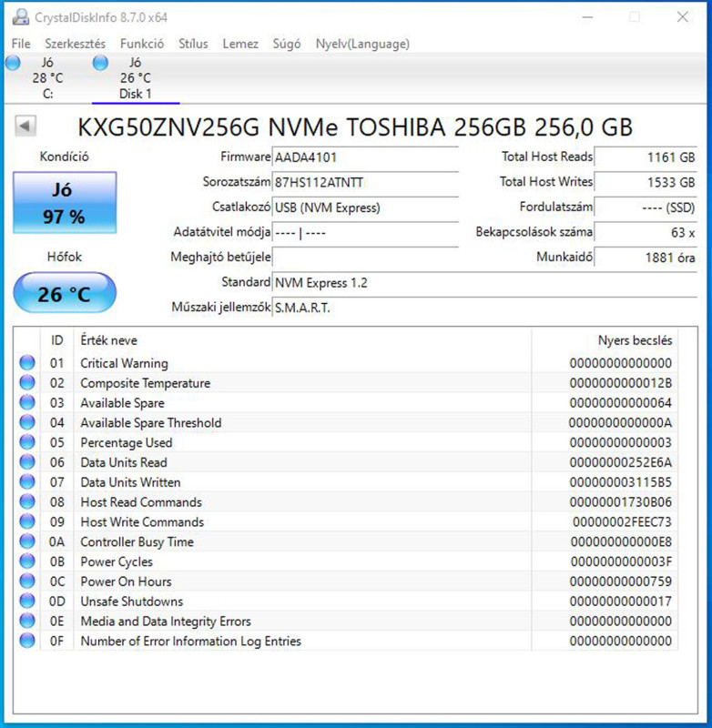Click the status dot for Composite Temperature

click(x=27, y=382)
